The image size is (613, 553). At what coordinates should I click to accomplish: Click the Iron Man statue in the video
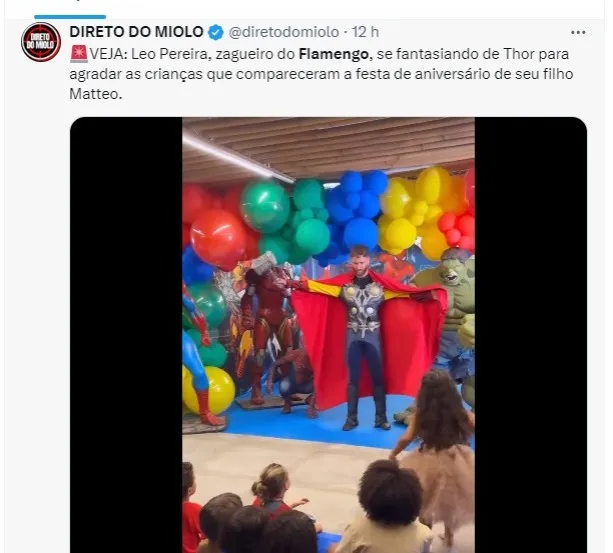tap(266, 332)
